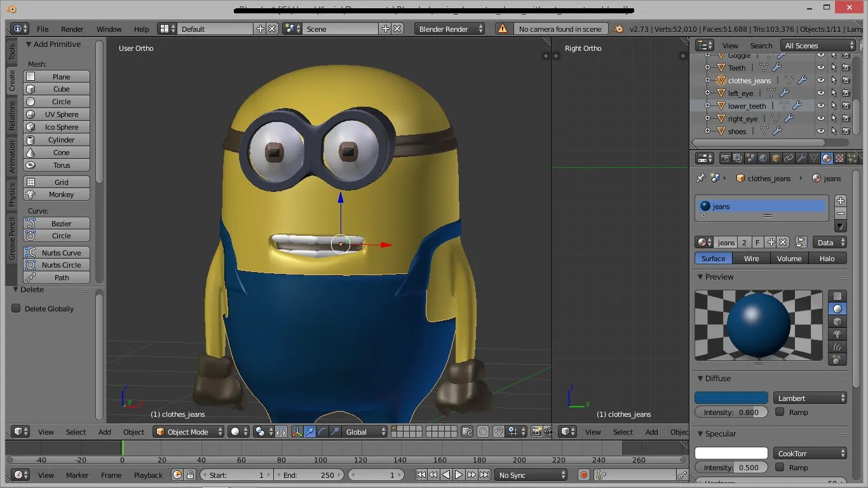
Task: Add a Monkey mesh primitive
Action: click(57, 194)
